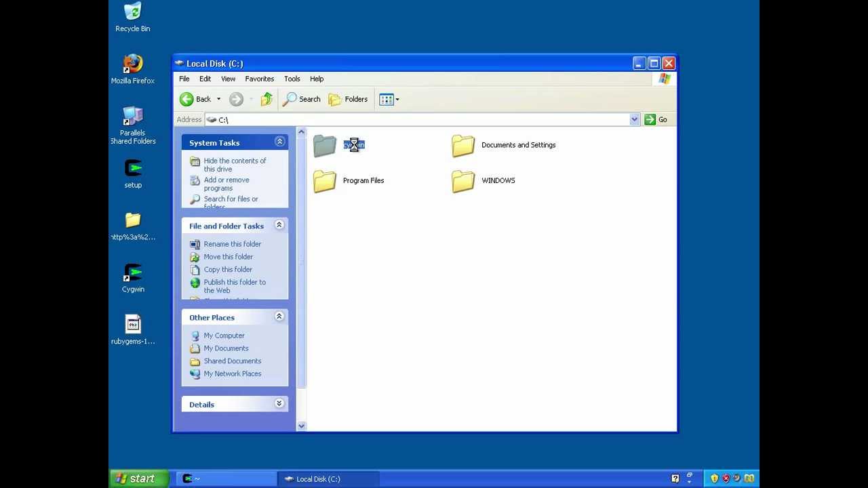Image resolution: width=868 pixels, height=488 pixels.
Task: Open the Tools menu
Action: coord(292,79)
